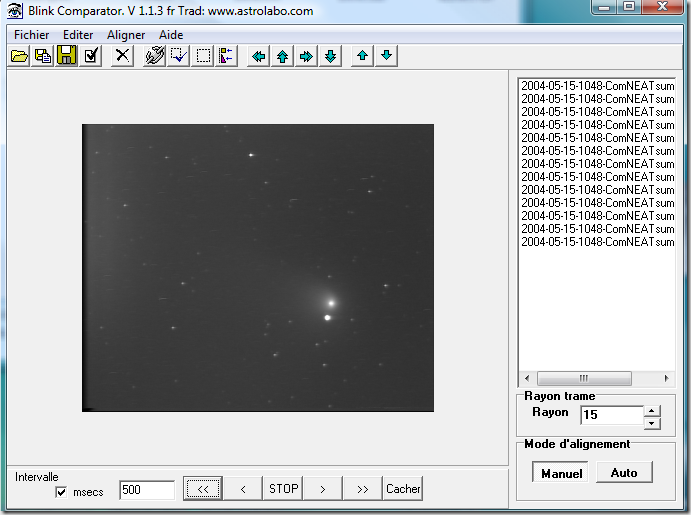
Task: Select the dotted rectangle selection tool
Action: pos(203,56)
